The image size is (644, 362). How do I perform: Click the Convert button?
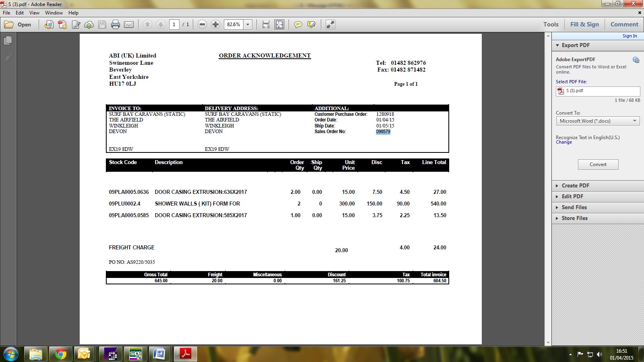[x=598, y=165]
